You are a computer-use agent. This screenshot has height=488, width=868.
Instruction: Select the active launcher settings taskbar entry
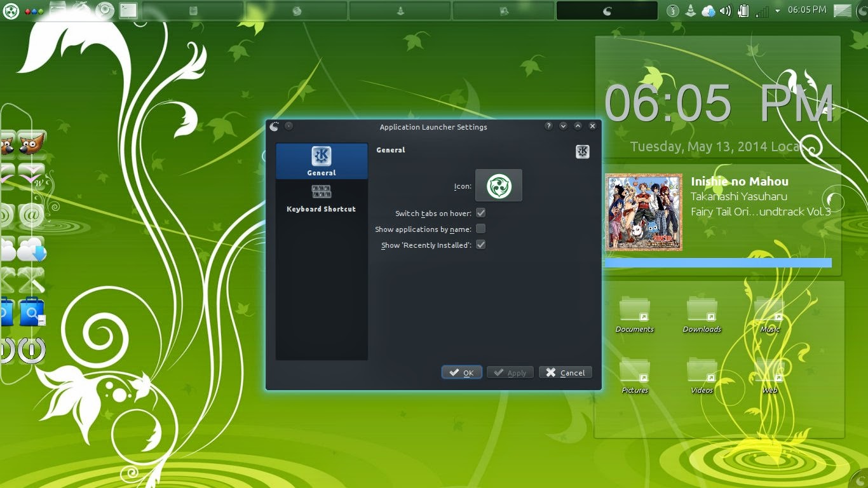pyautogui.click(x=607, y=10)
